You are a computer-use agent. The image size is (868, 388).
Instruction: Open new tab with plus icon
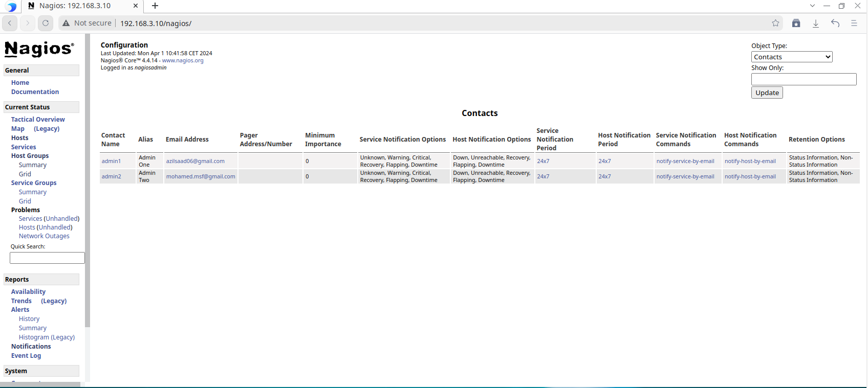[155, 6]
